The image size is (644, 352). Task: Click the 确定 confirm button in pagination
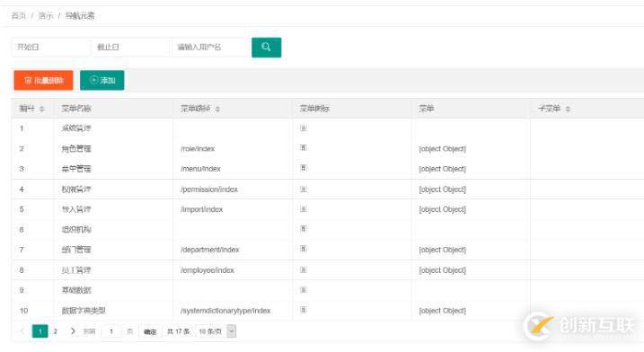[x=150, y=331]
